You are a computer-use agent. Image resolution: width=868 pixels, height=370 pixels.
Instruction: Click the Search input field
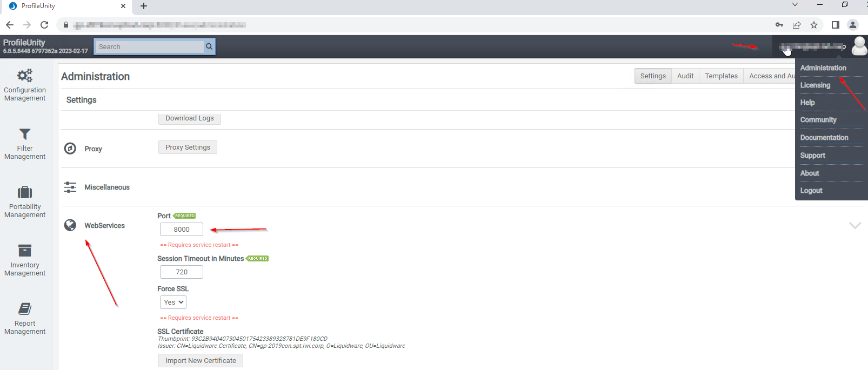(150, 47)
